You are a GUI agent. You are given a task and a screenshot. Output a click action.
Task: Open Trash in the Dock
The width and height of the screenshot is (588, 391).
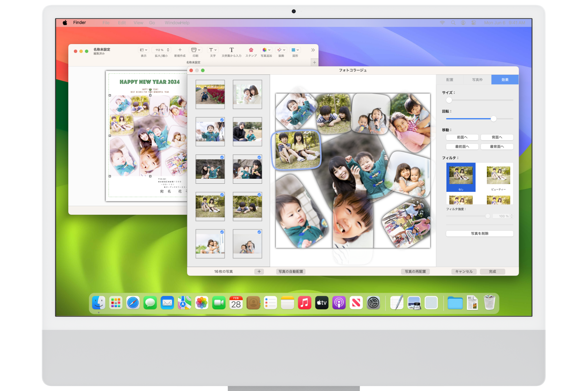(x=489, y=303)
